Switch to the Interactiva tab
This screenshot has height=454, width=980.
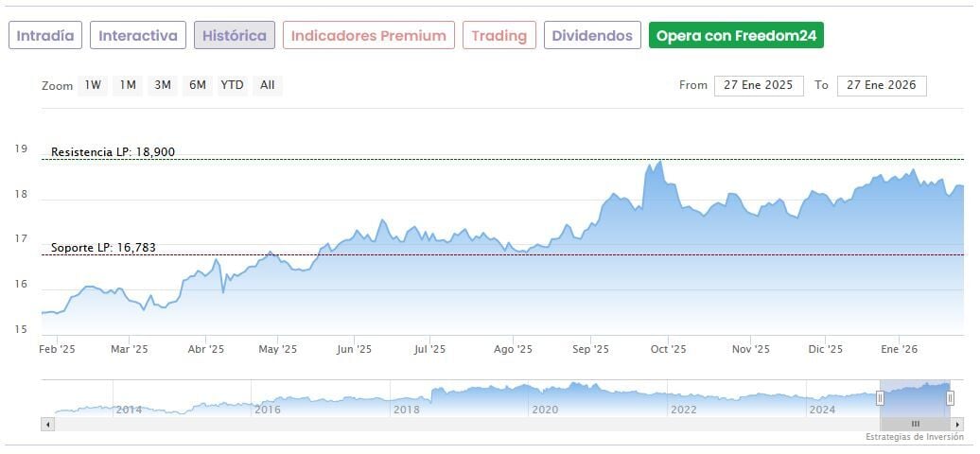[x=138, y=36]
